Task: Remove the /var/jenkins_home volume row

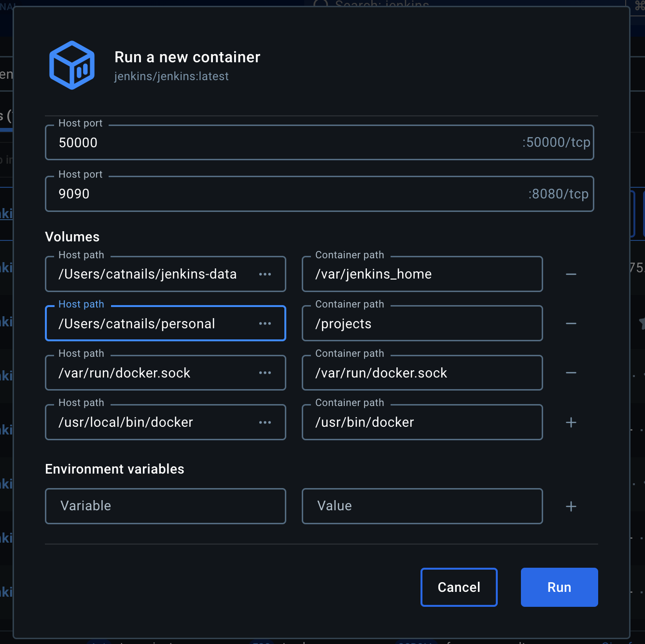Action: 571,274
